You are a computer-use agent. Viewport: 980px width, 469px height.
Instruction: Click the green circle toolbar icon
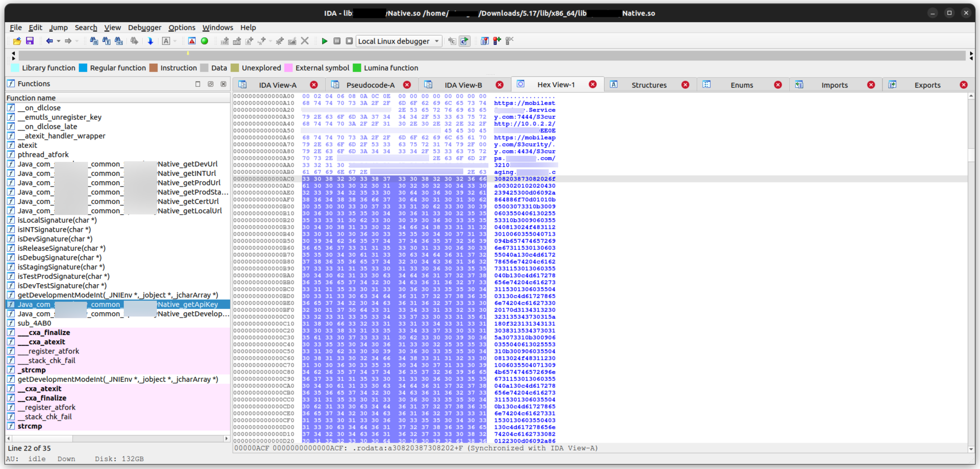point(204,41)
